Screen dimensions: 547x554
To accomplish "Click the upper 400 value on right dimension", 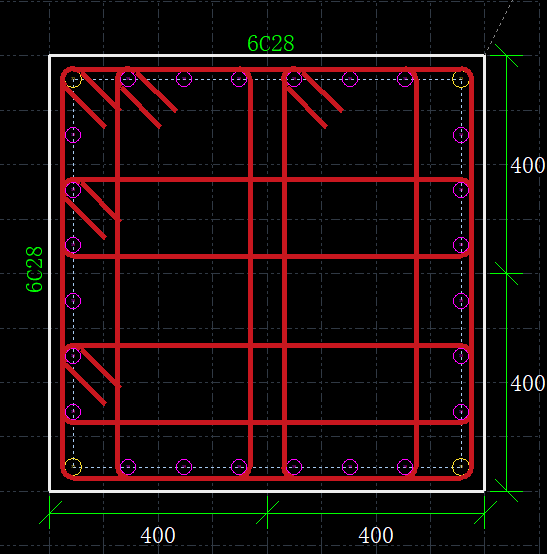I will click(x=528, y=165).
